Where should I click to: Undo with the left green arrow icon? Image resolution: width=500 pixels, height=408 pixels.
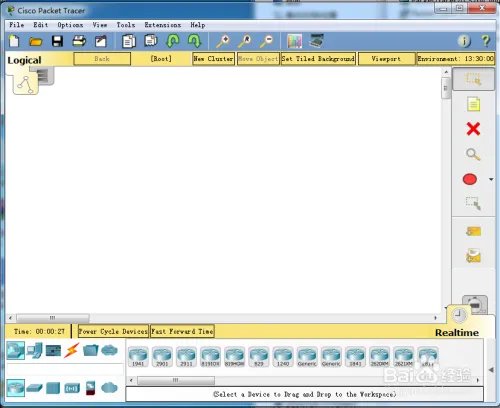pos(173,41)
